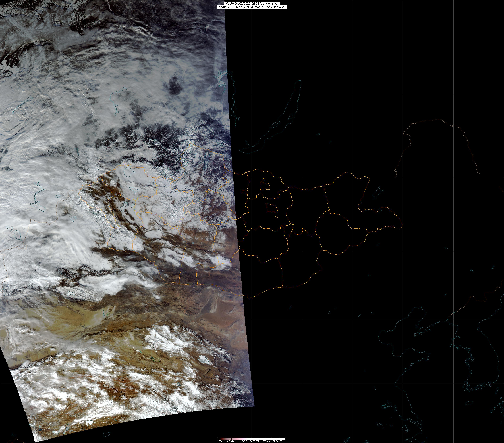Screen dimensions: 504x443
Task: Click the 655.07 value on the color scale
Action: click(272, 441)
